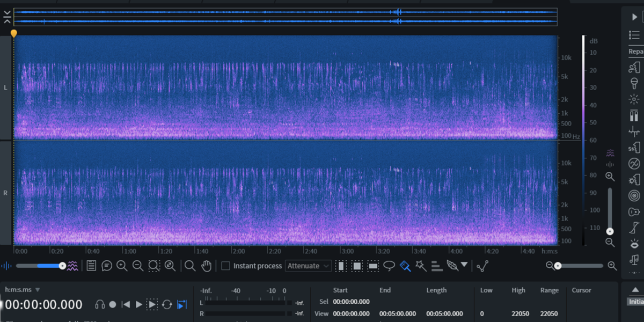Collapse the waveform overview with the arrows icon
The image size is (644, 322).
pos(6,18)
